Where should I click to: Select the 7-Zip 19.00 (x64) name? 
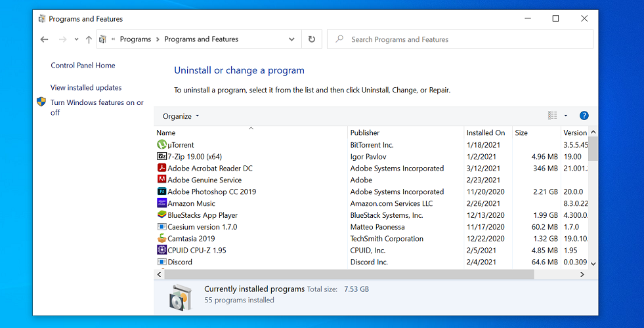pos(195,156)
